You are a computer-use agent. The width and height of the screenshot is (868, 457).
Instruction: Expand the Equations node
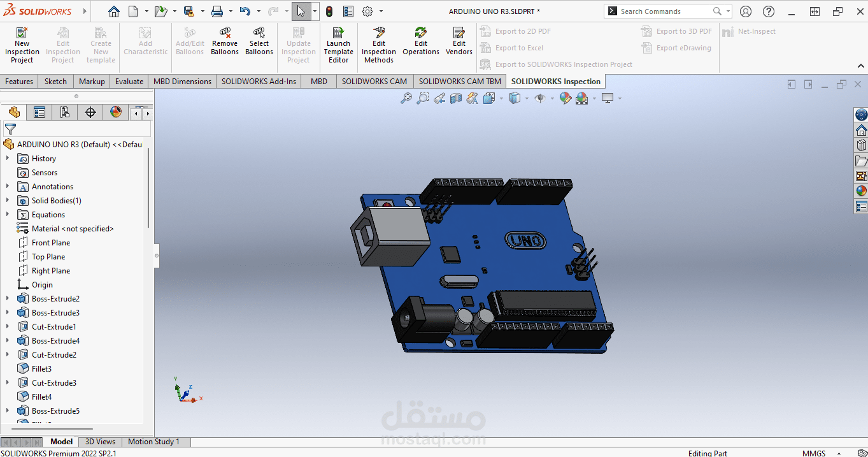coord(8,214)
